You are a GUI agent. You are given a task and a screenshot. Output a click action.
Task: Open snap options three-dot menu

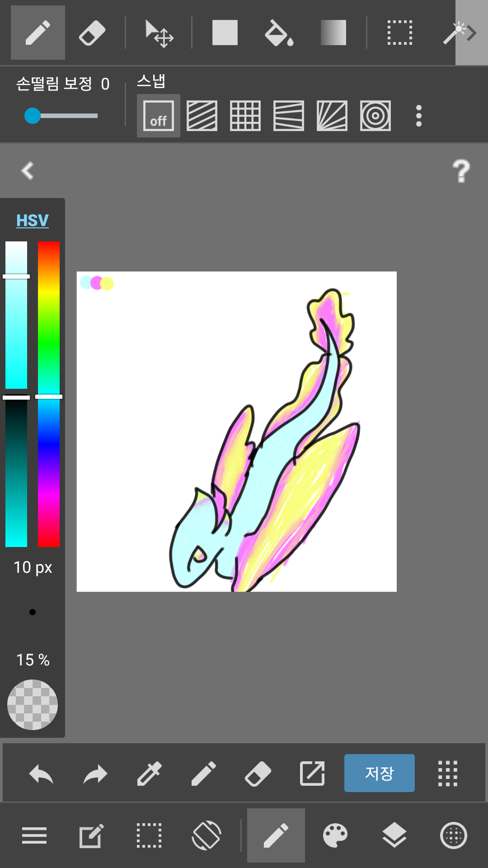pyautogui.click(x=419, y=116)
